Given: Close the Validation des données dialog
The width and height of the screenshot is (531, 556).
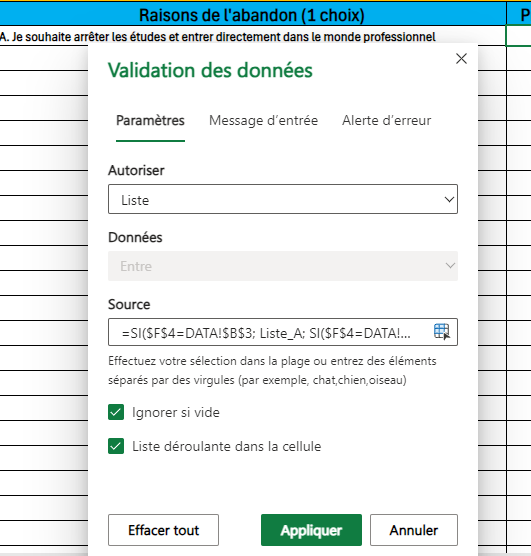Looking at the screenshot, I should tap(461, 59).
